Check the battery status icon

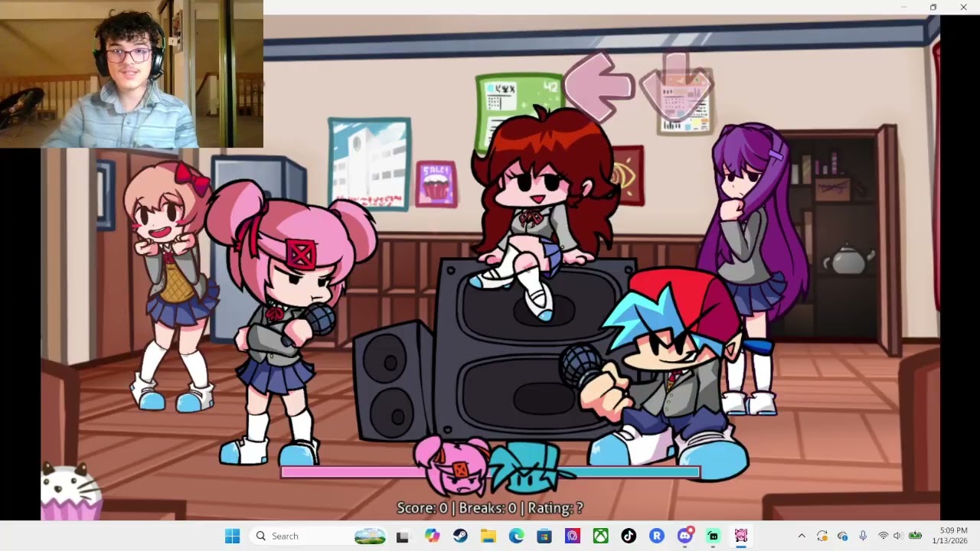pos(915,536)
